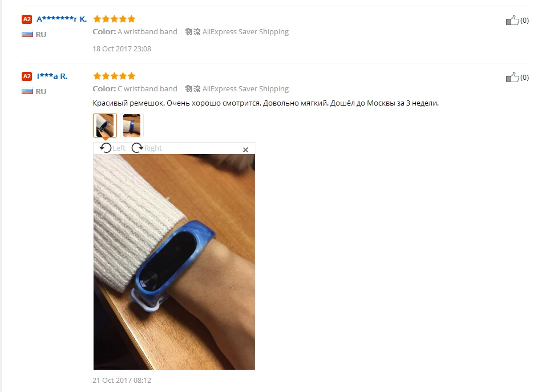Click 'C wristband band' color label
546x392 pixels.
click(147, 89)
